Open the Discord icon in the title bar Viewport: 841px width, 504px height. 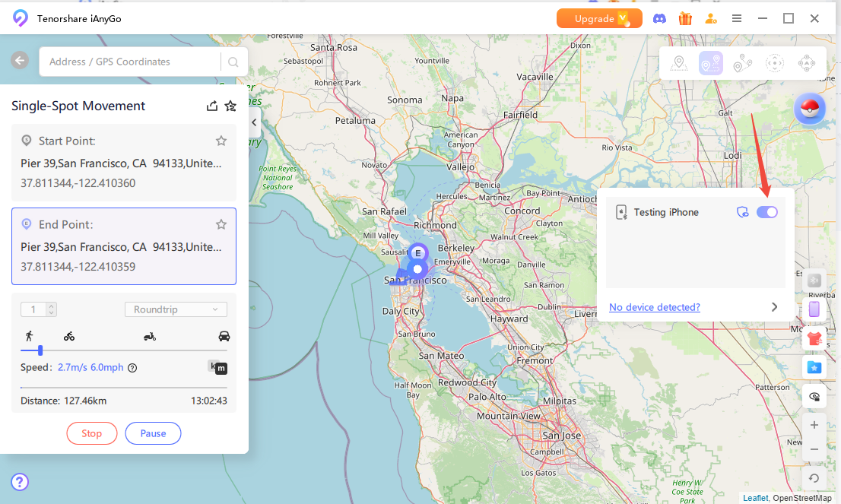(x=659, y=18)
